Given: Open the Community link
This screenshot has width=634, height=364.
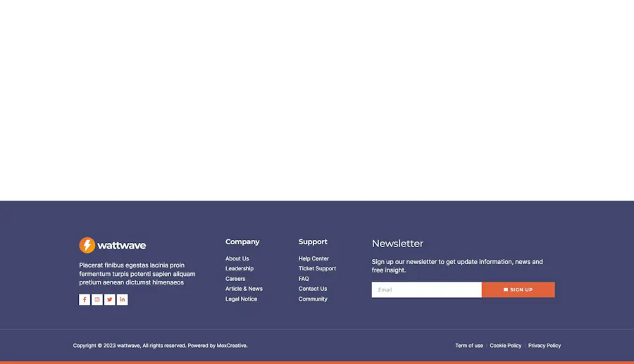Looking at the screenshot, I should click(313, 299).
